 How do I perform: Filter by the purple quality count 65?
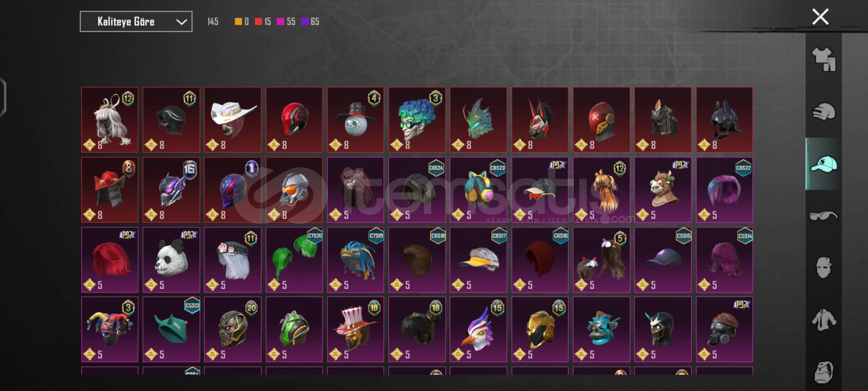[310, 22]
